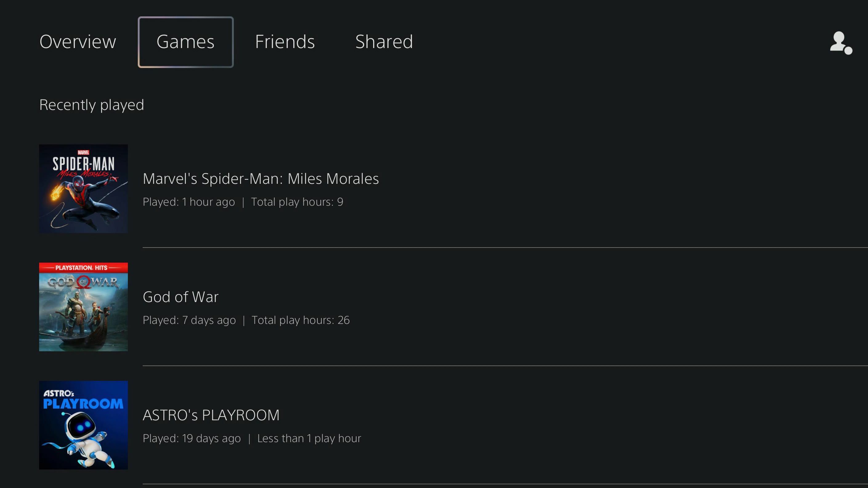This screenshot has height=488, width=868.
Task: Select the Spider-Man Miles Morales cover art
Action: tap(83, 189)
